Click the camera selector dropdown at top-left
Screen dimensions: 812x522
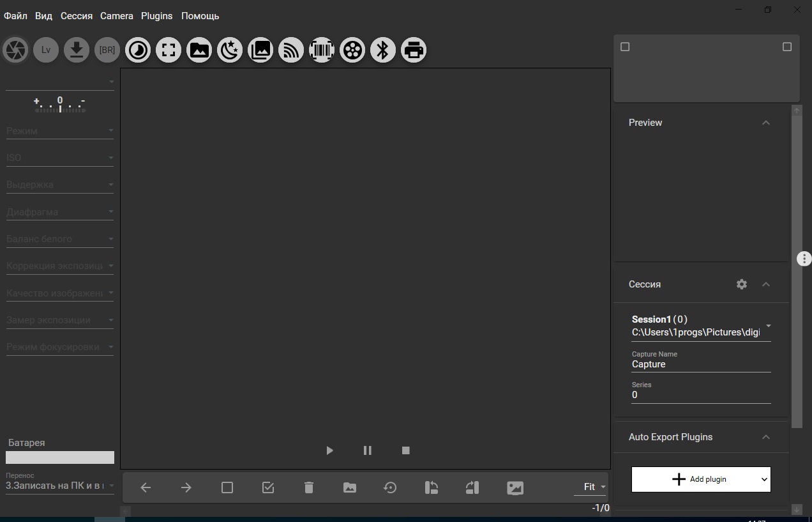pos(60,82)
